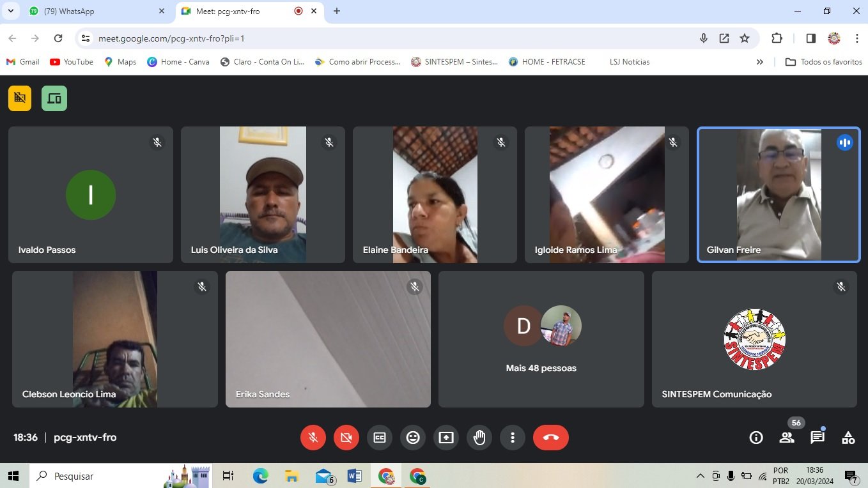Image resolution: width=868 pixels, height=488 pixels.
Task: Open the chat panel
Action: click(x=818, y=438)
